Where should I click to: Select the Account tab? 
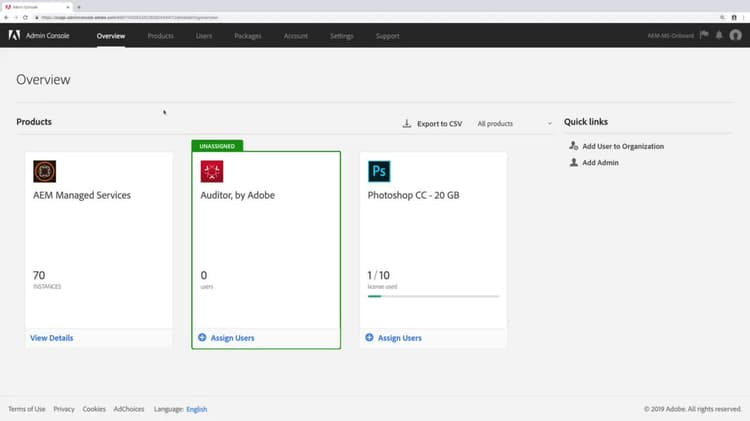296,36
